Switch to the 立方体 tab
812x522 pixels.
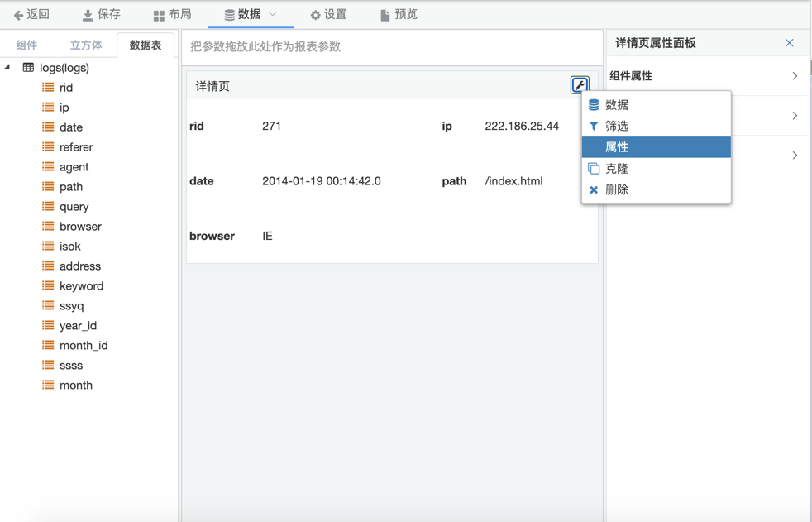pyautogui.click(x=86, y=45)
